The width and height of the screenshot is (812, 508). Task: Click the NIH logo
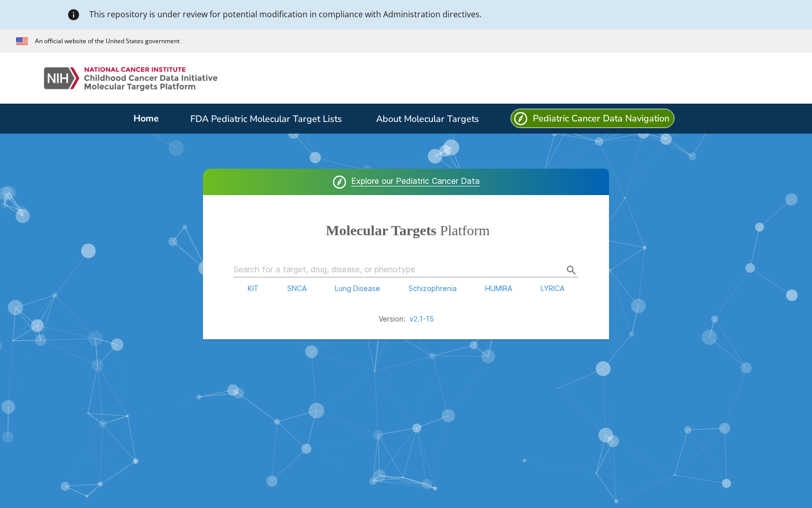pyautogui.click(x=61, y=78)
